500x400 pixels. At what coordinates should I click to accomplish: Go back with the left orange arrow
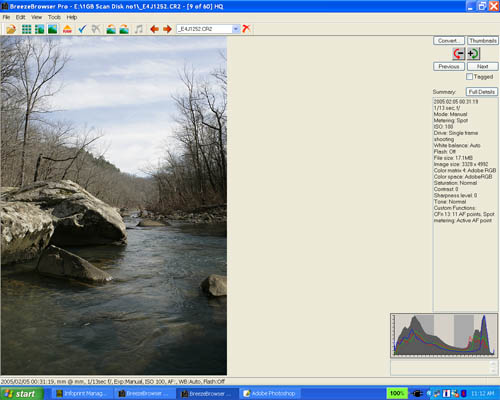(x=154, y=29)
